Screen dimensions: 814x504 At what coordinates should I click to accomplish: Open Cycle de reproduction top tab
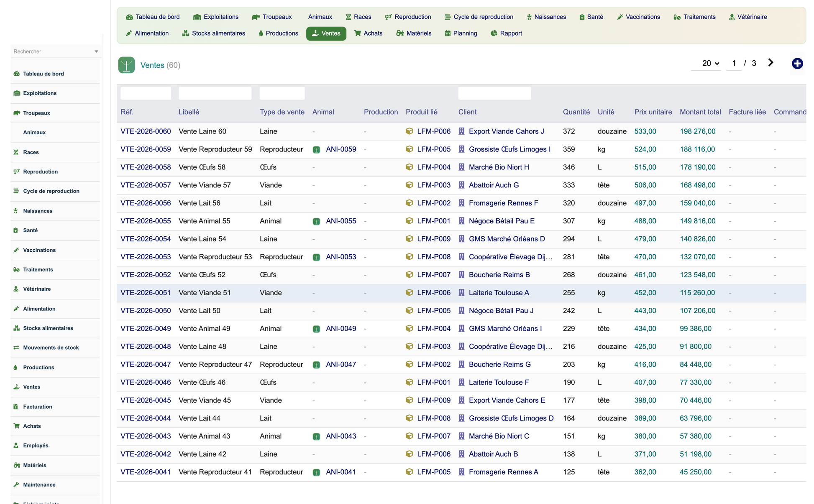point(479,17)
